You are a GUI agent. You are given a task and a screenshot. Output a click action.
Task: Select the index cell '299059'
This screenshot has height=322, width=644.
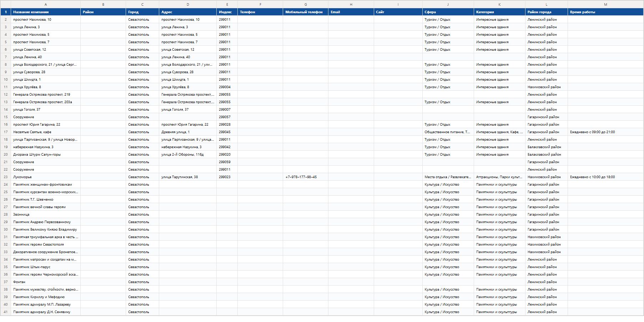click(x=227, y=162)
